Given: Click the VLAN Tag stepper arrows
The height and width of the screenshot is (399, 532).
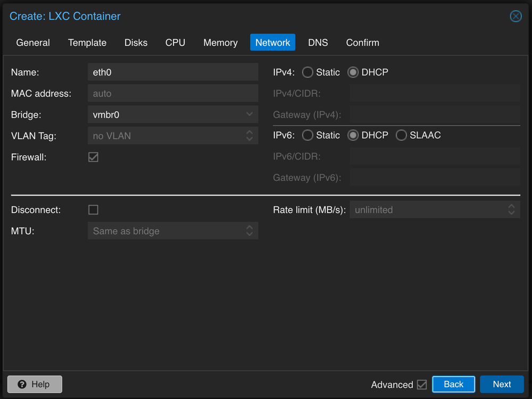Looking at the screenshot, I should pos(250,136).
